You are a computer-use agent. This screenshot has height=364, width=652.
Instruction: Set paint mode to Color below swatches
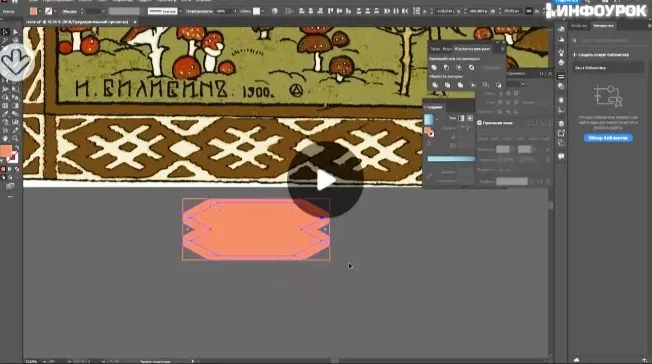pos(3,169)
